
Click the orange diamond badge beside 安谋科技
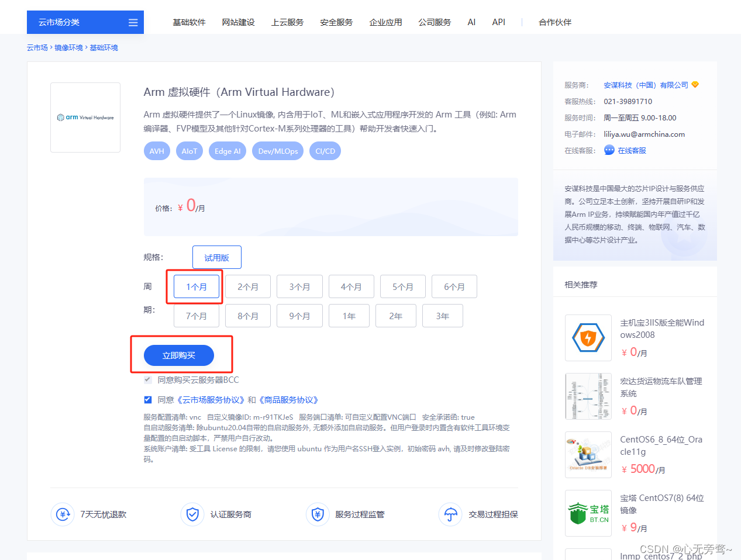(695, 85)
